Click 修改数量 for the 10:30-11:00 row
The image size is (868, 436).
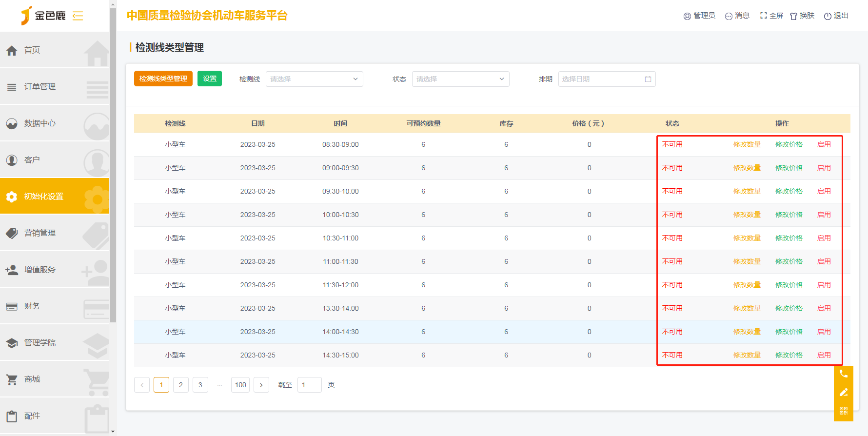point(747,238)
